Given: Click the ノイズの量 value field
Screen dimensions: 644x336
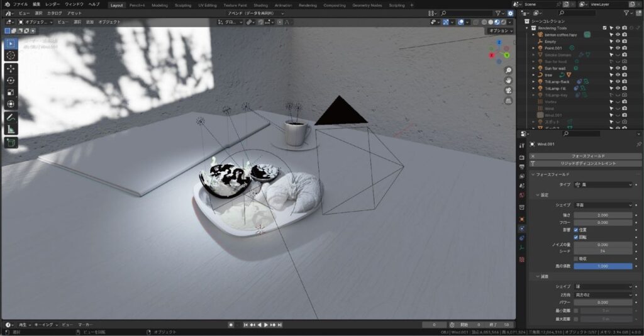Looking at the screenshot, I should click(x=603, y=245).
